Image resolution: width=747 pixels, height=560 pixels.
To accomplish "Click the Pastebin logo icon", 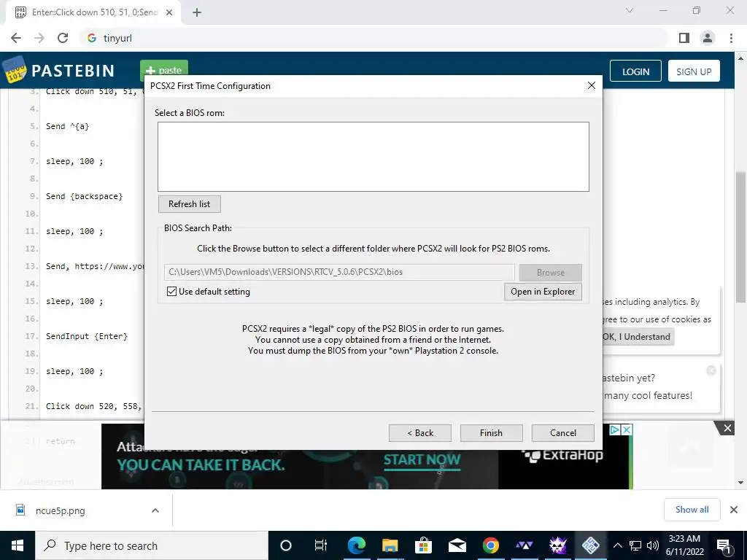I will [15, 71].
